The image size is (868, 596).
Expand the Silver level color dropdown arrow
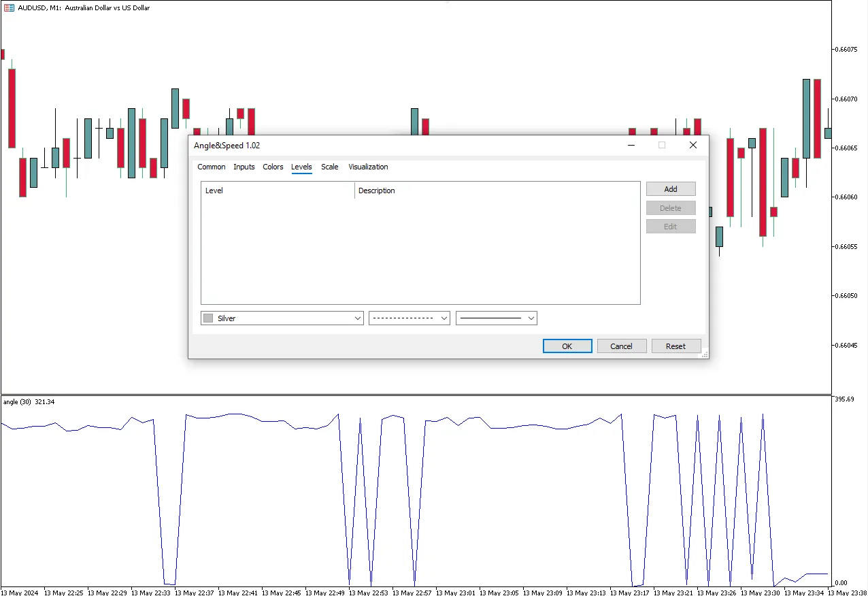pyautogui.click(x=358, y=318)
